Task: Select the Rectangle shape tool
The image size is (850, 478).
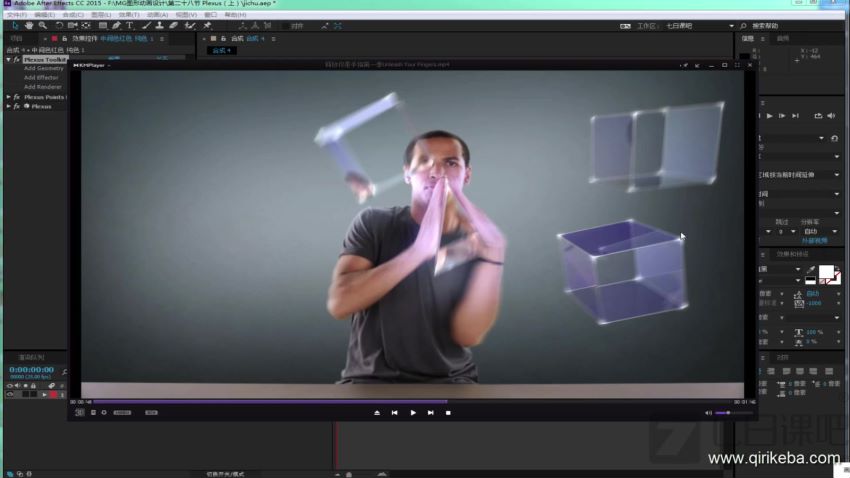Action: tap(102, 25)
